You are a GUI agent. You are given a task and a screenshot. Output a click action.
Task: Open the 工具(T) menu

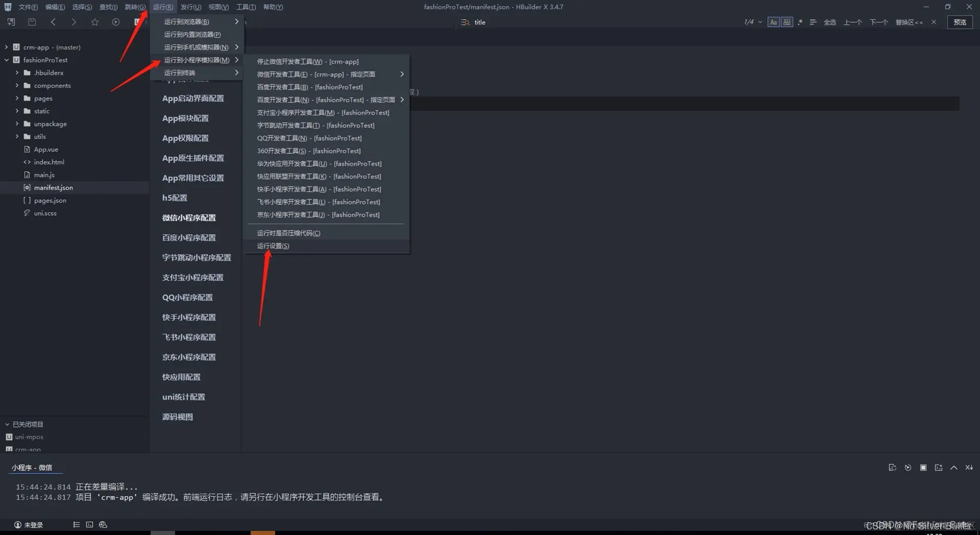(x=246, y=7)
